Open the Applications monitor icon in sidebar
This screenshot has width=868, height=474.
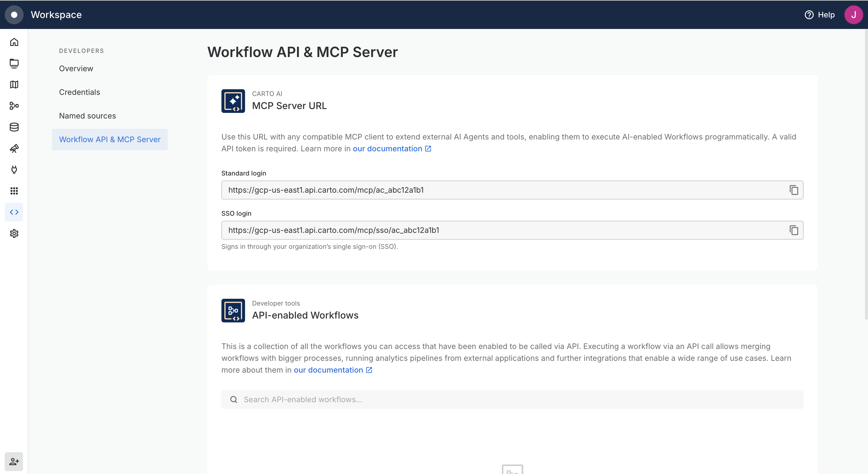(x=14, y=64)
